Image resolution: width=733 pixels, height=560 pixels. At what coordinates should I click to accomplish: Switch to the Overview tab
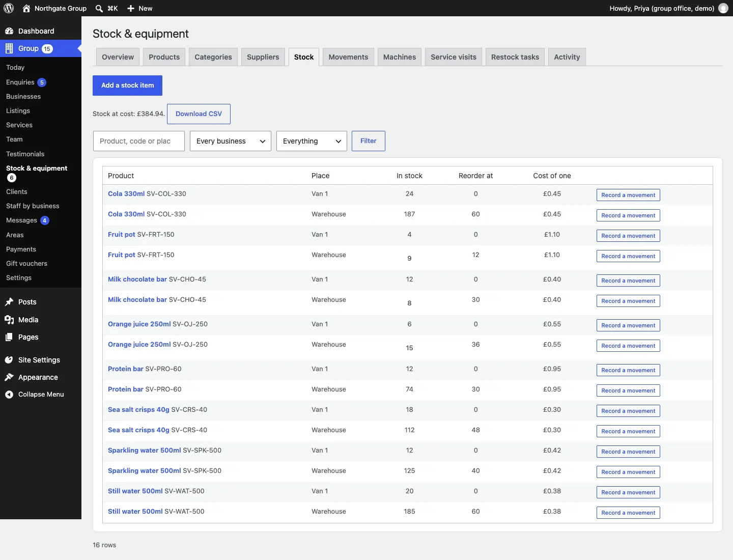click(118, 57)
